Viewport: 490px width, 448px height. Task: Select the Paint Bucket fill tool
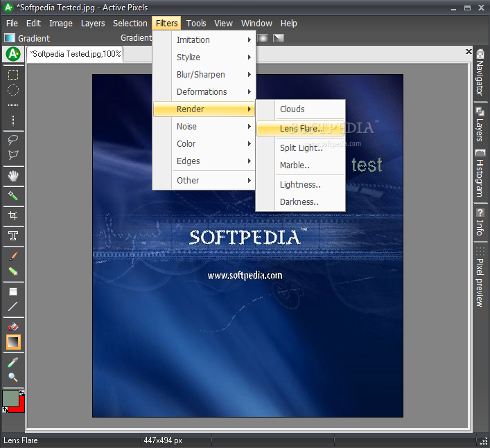(12, 327)
